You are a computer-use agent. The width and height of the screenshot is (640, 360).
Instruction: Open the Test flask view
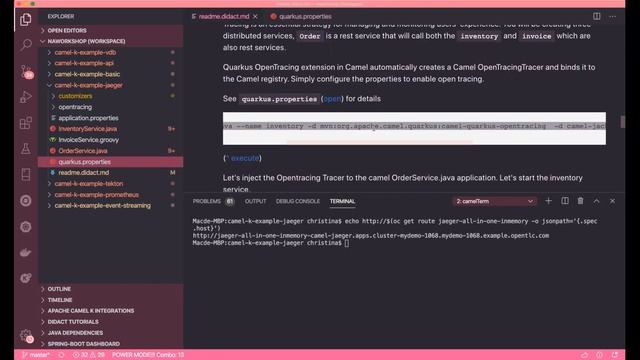coord(26,149)
